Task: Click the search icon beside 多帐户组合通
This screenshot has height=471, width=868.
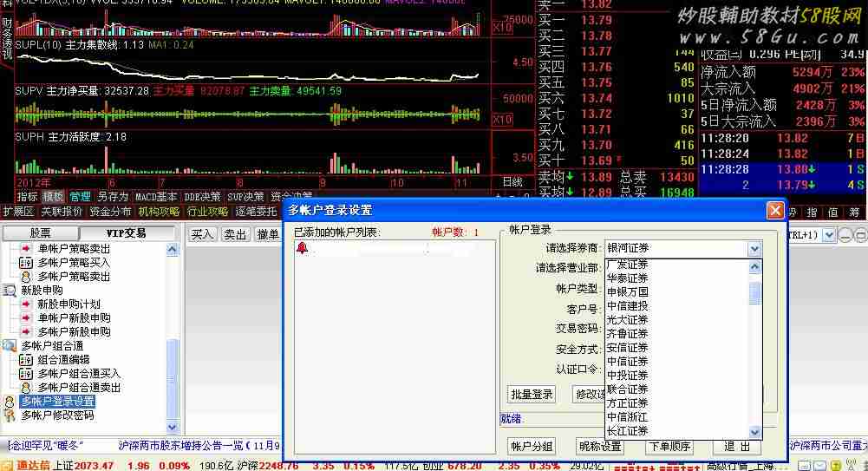Action: pos(10,346)
